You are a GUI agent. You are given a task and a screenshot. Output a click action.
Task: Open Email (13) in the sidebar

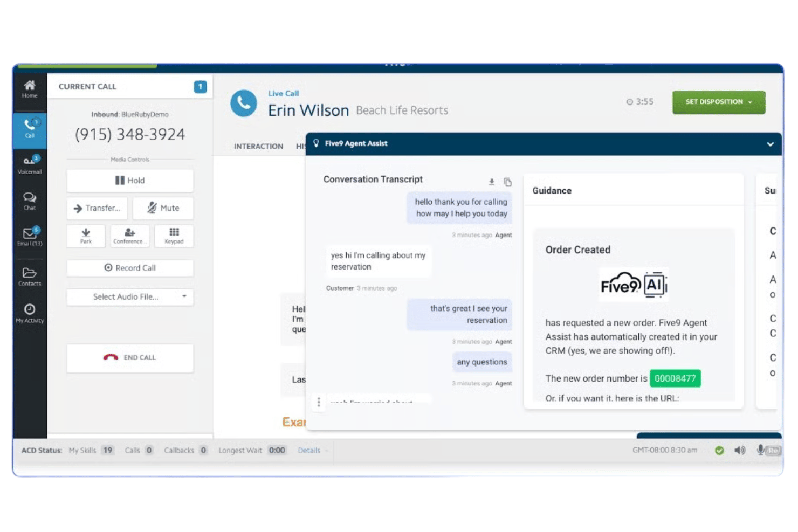tap(30, 237)
